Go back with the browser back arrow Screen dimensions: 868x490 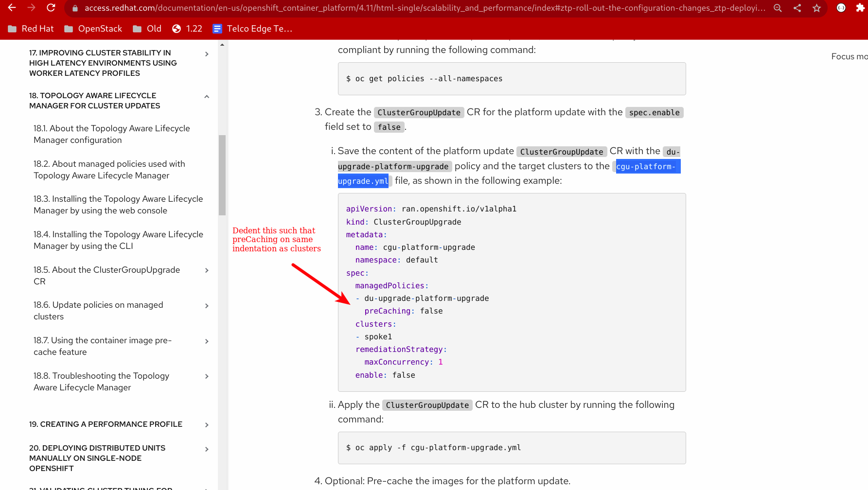tap(12, 8)
